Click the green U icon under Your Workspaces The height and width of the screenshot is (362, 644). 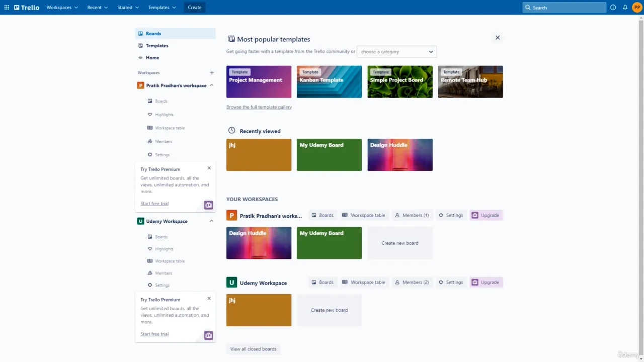click(231, 283)
